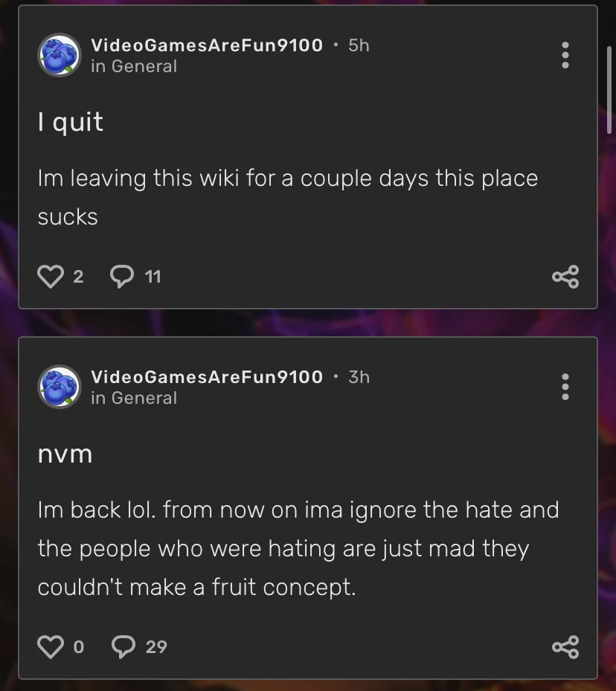Open General category on the "I quit" post
This screenshot has height=691, width=616.
[x=143, y=66]
